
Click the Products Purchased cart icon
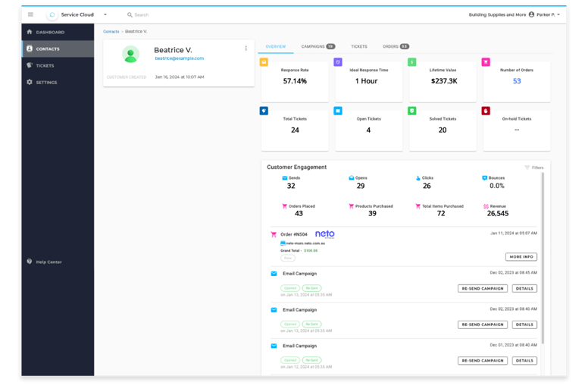[x=352, y=206]
